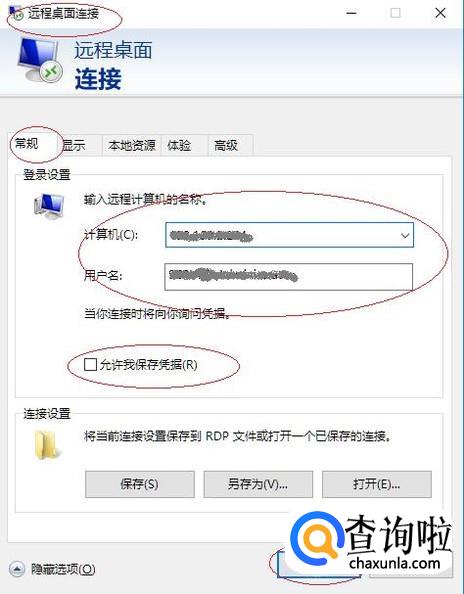The width and height of the screenshot is (464, 594).
Task: Go to the 体验 tab
Action: [x=179, y=145]
